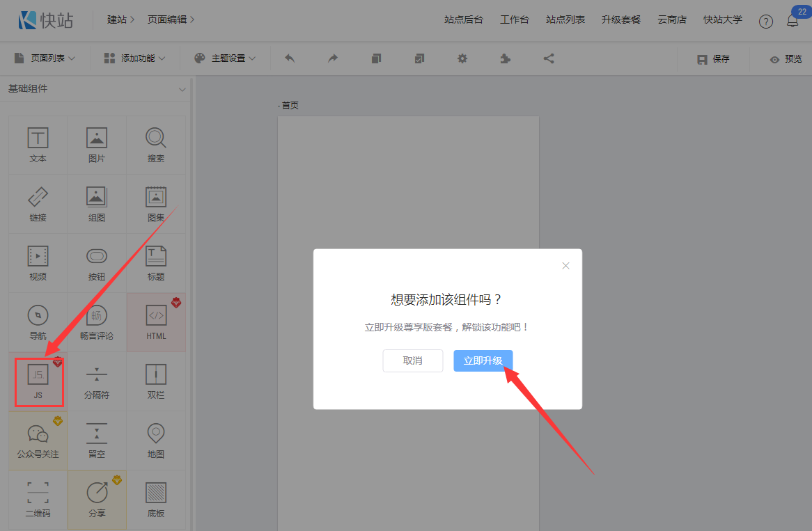Go to 站点后台 in top menu
Image resolution: width=812 pixels, height=531 pixels.
coord(463,19)
